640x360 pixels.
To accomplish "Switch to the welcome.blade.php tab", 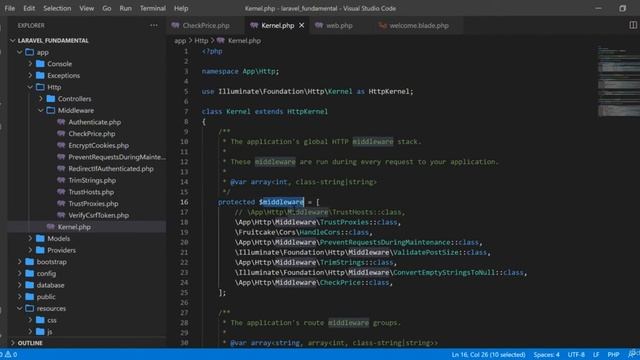I will coord(418,25).
